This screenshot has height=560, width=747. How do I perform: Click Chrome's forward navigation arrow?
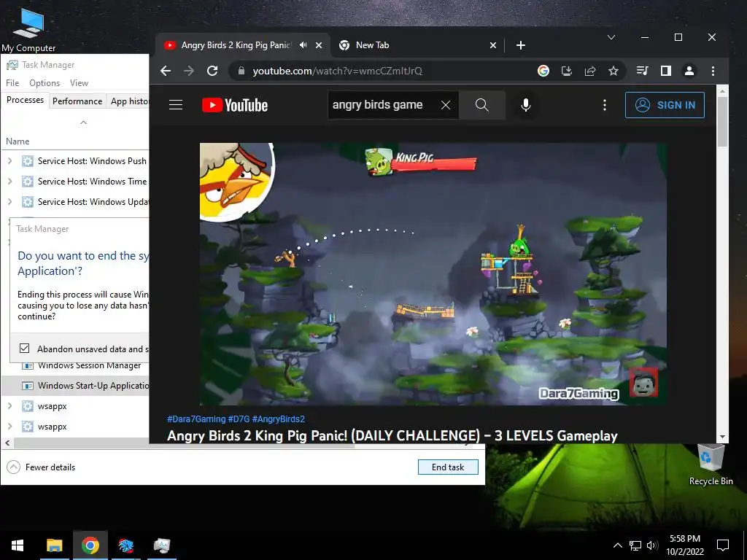[189, 71]
